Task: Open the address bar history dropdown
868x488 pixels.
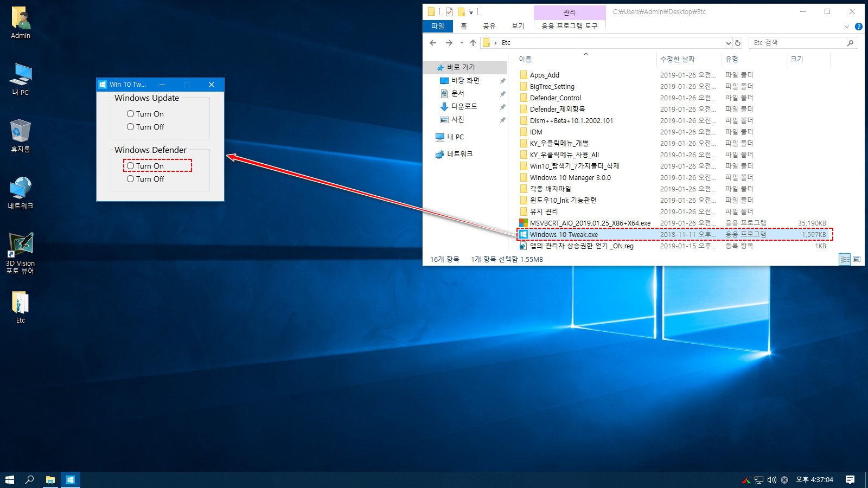Action: tap(728, 43)
